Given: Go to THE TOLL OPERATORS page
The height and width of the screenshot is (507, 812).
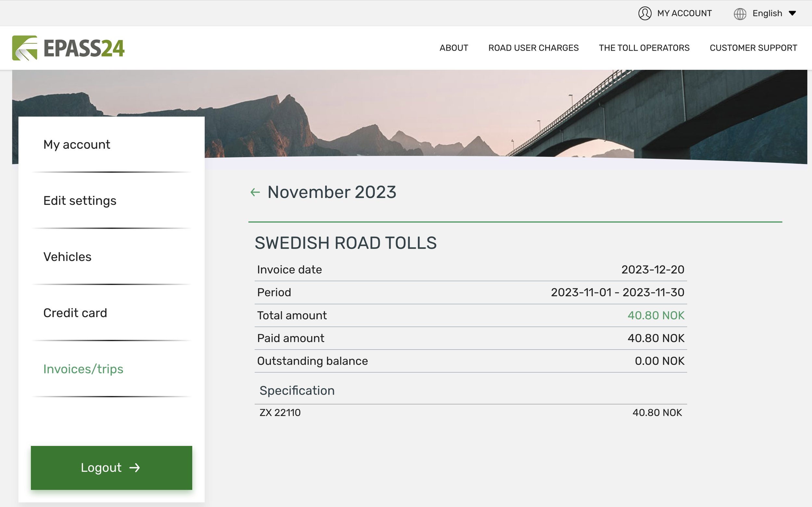Looking at the screenshot, I should point(644,48).
